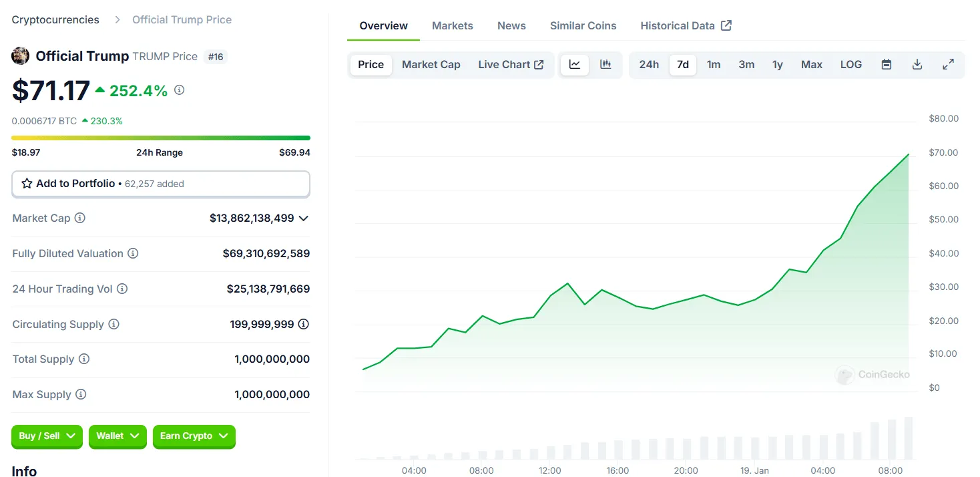Viewport: 980px width, 477px height.
Task: Open the calendar date range picker
Action: pos(887,65)
